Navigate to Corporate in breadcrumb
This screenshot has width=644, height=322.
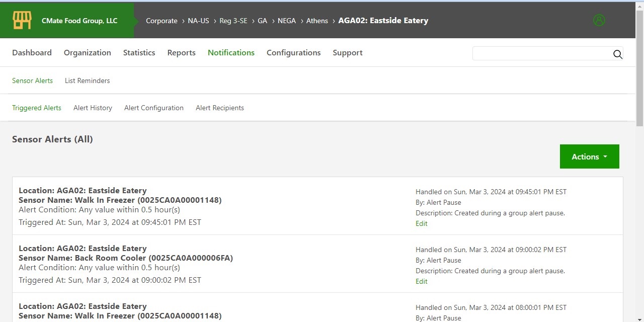[x=162, y=21]
